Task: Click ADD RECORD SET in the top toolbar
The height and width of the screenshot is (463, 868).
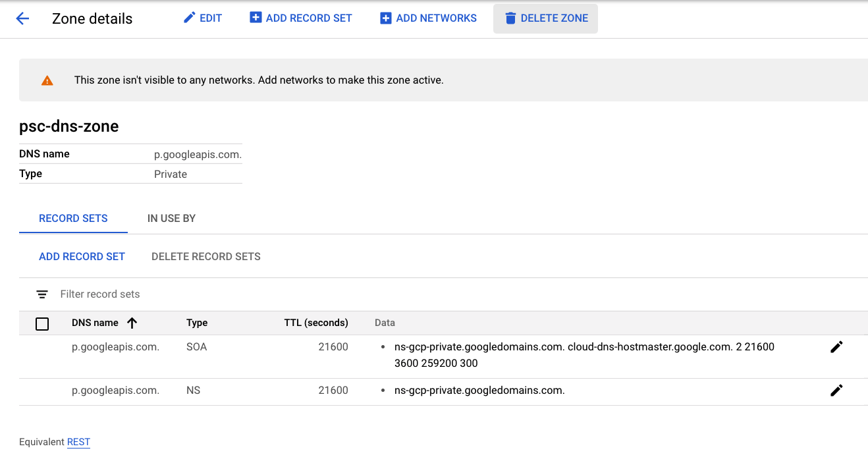Action: coord(301,18)
